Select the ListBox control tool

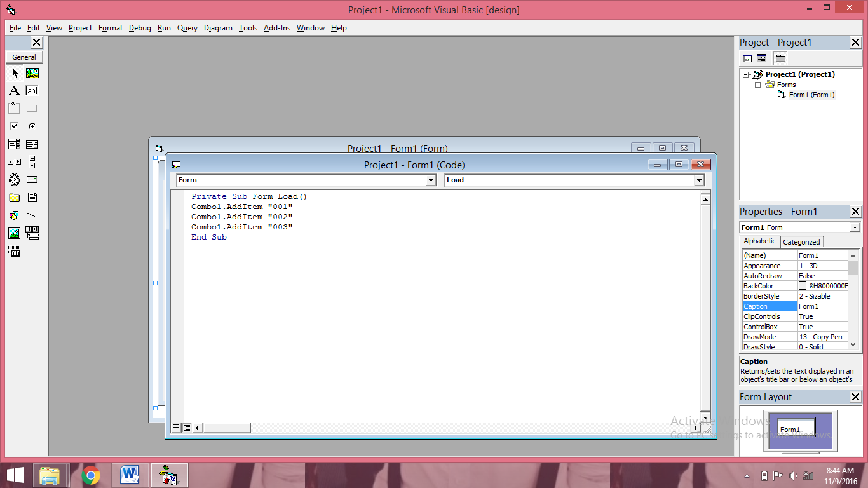point(32,144)
